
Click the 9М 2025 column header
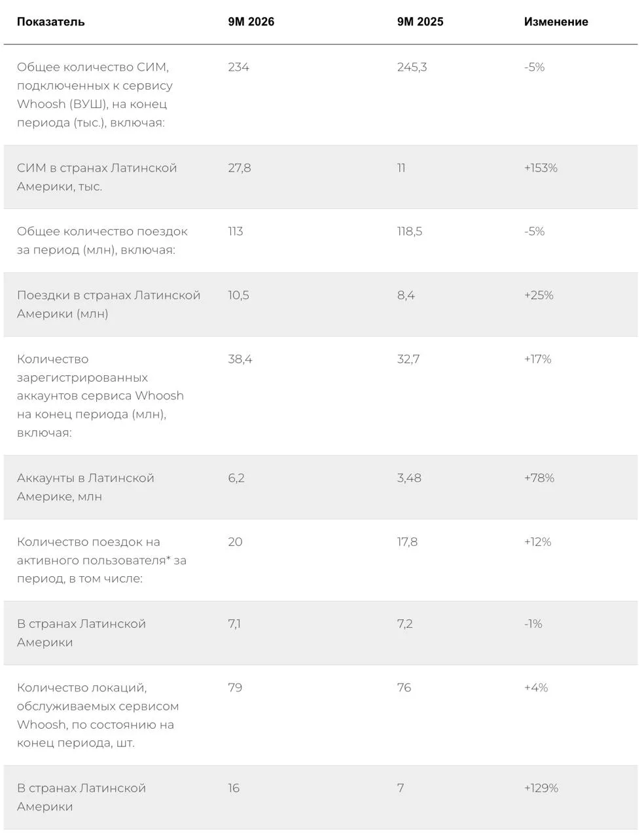[420, 22]
